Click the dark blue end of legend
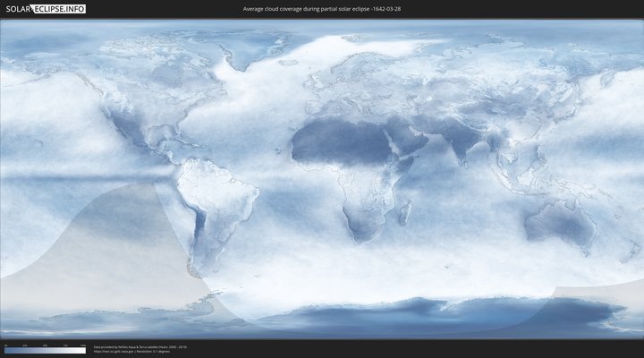 click(6, 350)
